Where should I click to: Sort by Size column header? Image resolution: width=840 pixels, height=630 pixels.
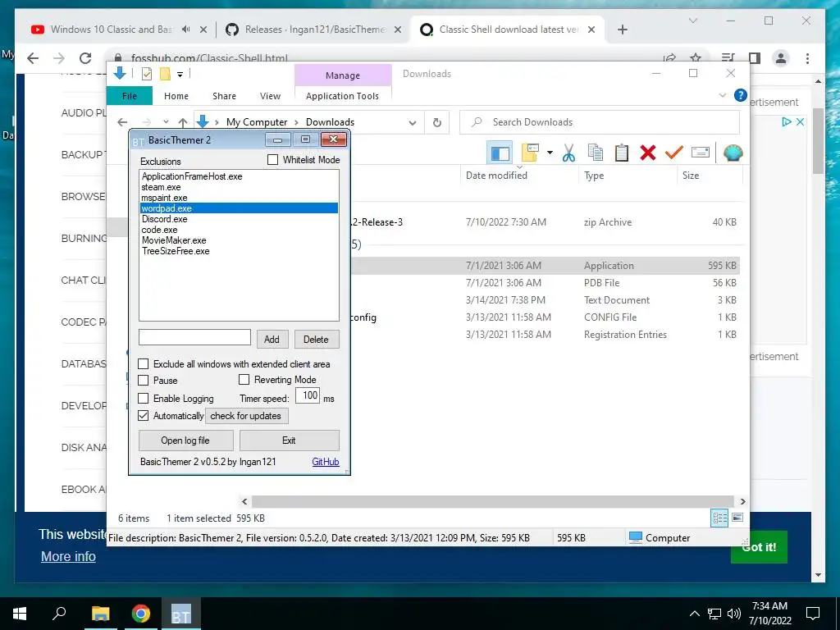[x=710, y=176]
